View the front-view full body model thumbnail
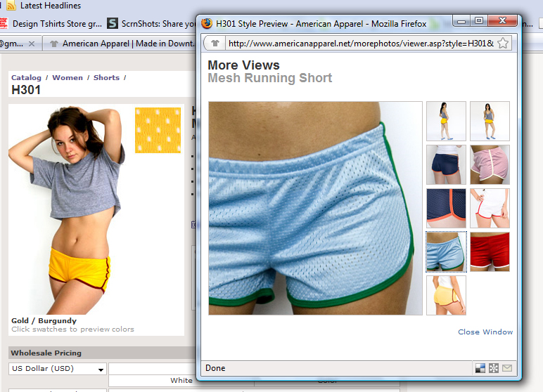The image size is (543, 392). tap(490, 121)
